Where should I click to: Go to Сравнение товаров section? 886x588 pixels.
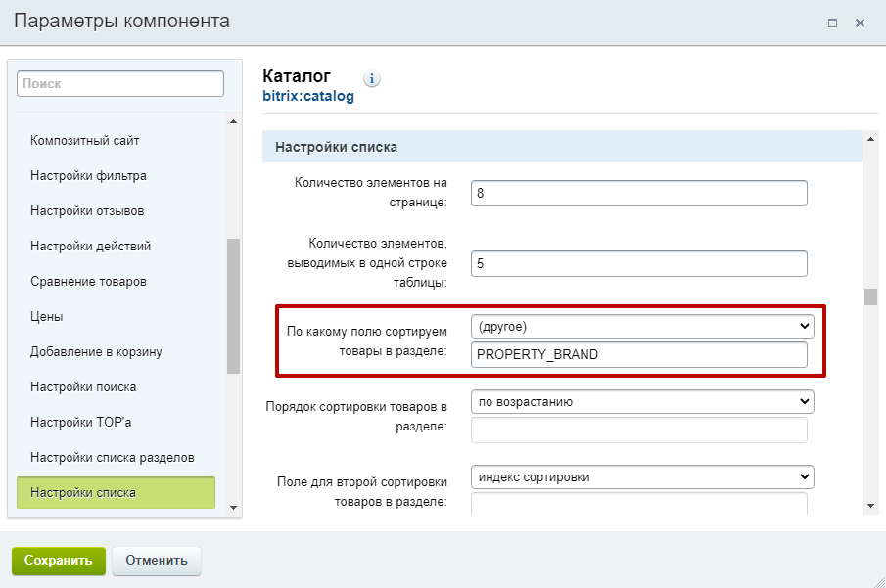88,282
